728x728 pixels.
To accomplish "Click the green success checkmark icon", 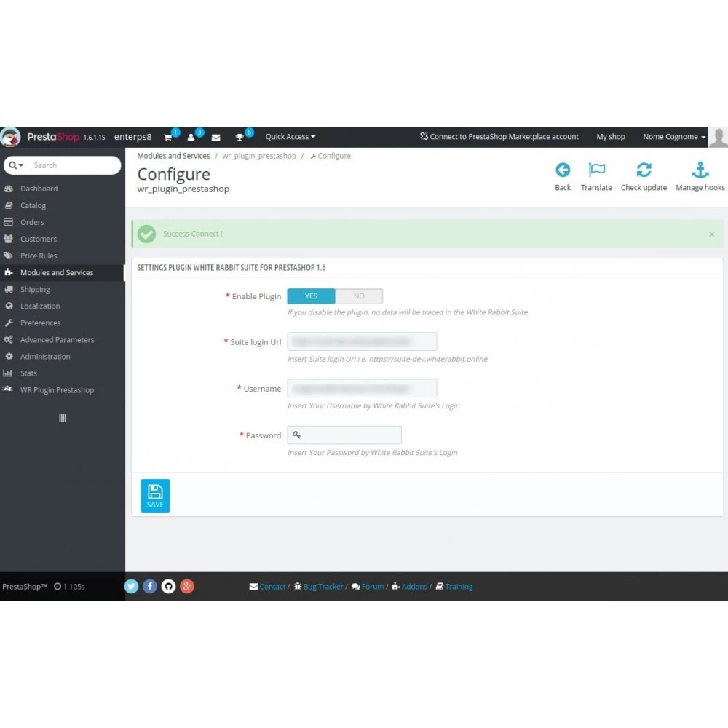I will click(x=147, y=234).
